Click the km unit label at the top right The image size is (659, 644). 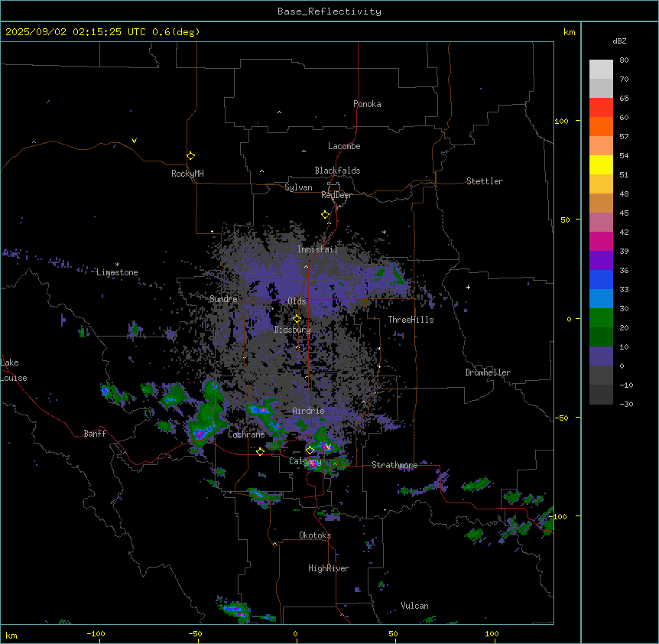point(569,32)
